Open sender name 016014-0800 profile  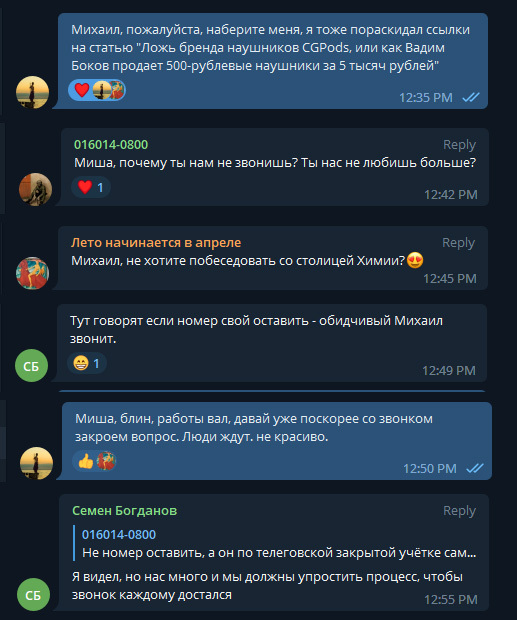[x=111, y=145]
